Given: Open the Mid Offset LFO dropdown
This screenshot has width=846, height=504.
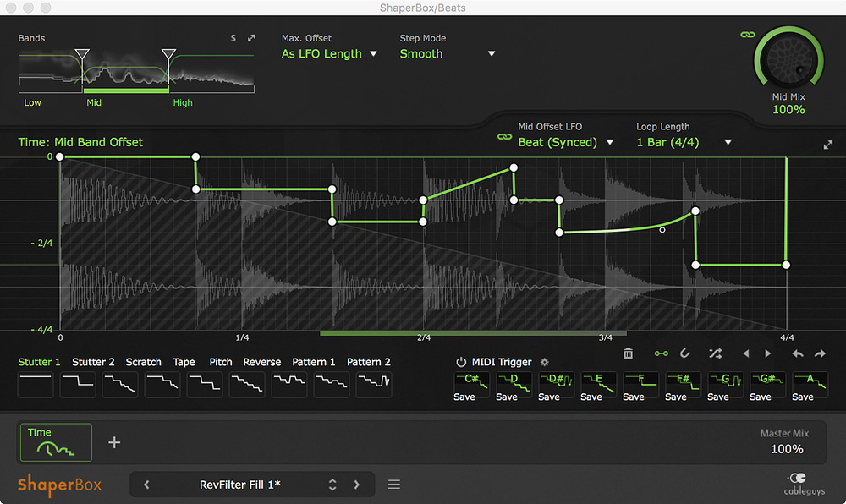Looking at the screenshot, I should (565, 142).
